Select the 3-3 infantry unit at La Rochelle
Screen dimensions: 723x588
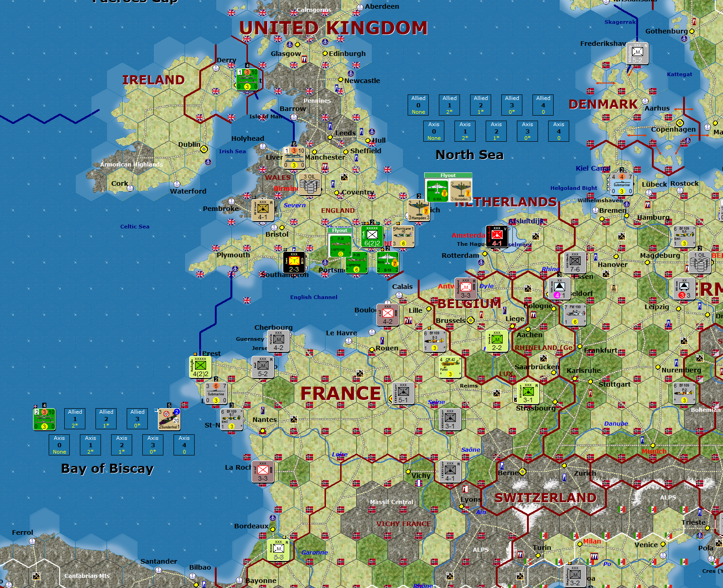263,472
